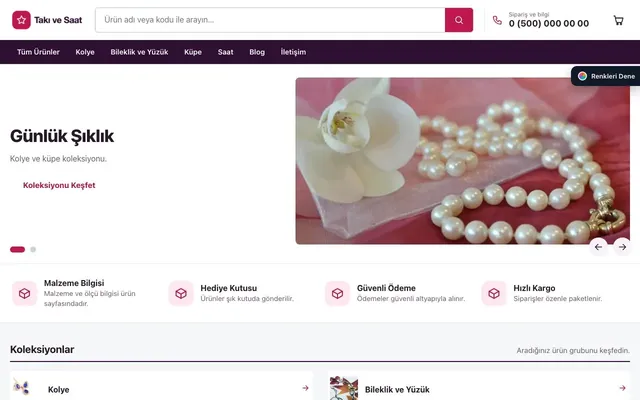Viewport: 640px width, 400px height.
Task: Open the shopping cart
Action: [x=618, y=20]
